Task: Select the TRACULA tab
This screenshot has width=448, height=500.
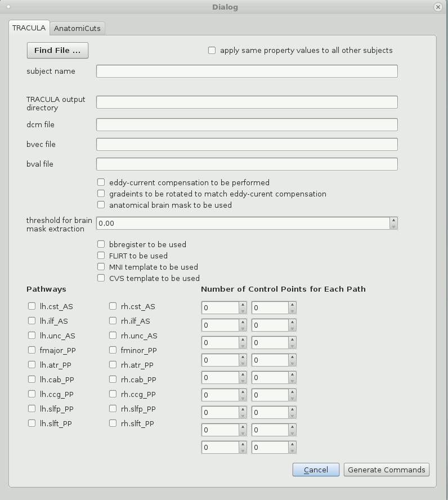Action: (x=29, y=28)
